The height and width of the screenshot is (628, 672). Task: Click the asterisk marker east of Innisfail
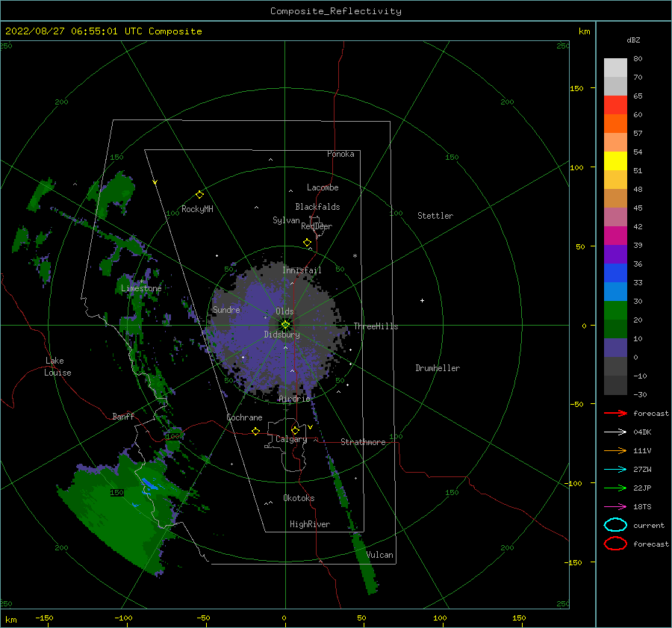coord(355,256)
